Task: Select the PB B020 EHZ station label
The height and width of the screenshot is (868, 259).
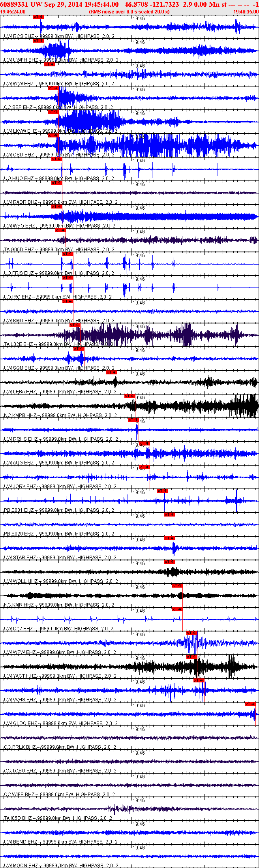Action: click(19, 534)
